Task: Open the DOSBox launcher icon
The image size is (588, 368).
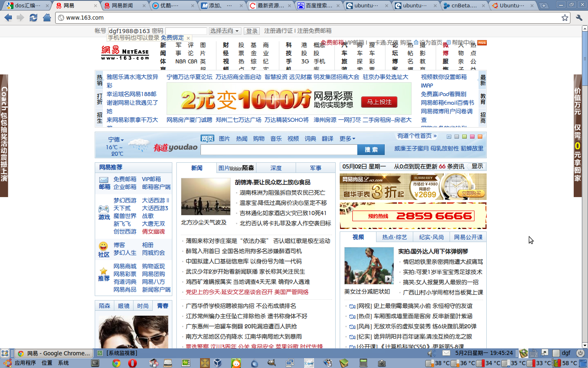Action: pyautogui.click(x=205, y=363)
